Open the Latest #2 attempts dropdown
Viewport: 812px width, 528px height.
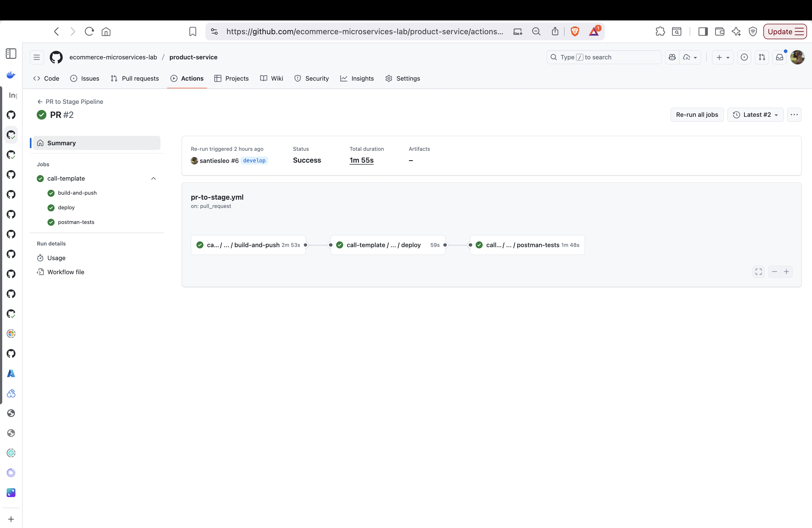755,115
